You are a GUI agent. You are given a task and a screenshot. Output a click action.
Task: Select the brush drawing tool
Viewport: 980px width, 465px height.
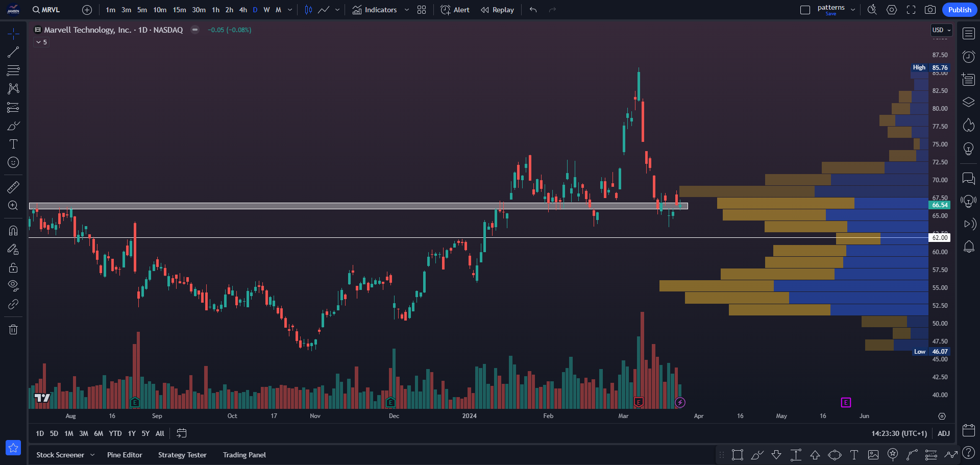(x=13, y=126)
